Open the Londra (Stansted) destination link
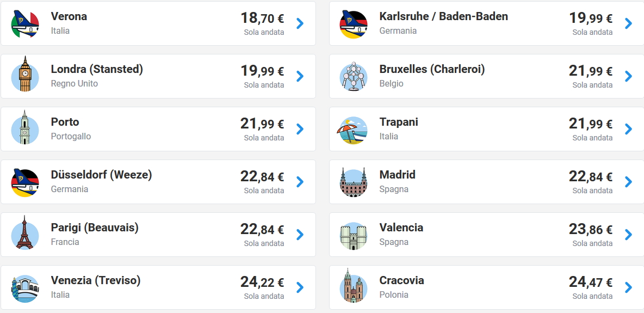The width and height of the screenshot is (644, 313). click(x=97, y=69)
